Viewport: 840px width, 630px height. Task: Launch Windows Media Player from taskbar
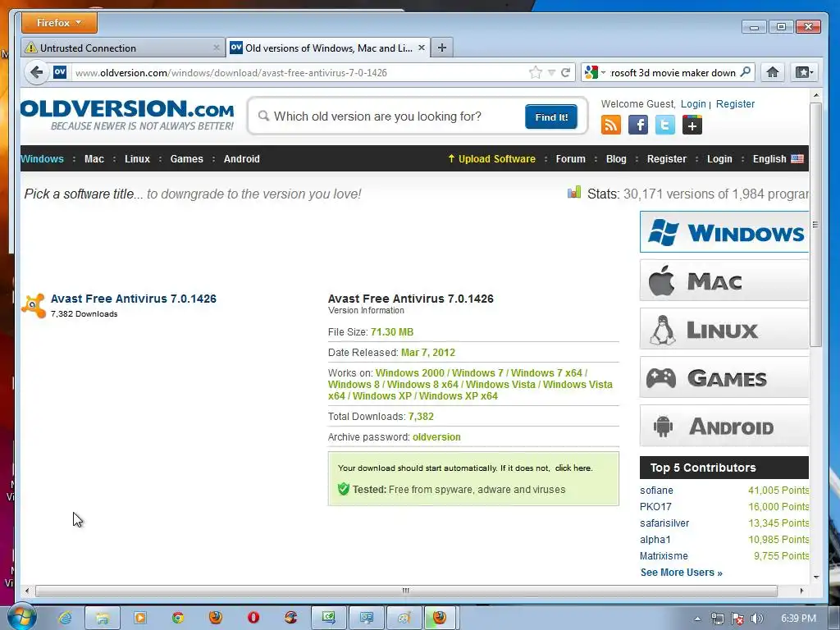coord(139,618)
